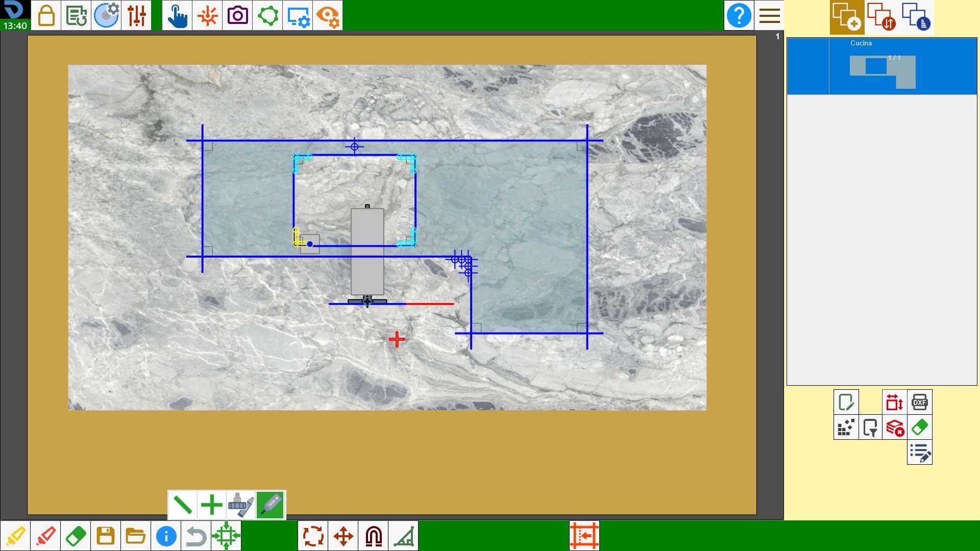This screenshot has height=551, width=980.
Task: Select the pointing hand touch tool
Action: click(x=177, y=15)
